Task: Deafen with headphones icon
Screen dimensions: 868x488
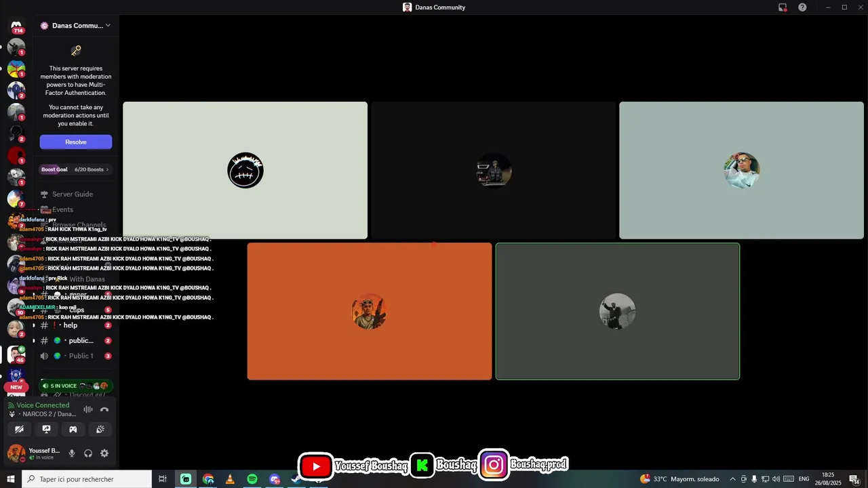Action: [x=88, y=453]
